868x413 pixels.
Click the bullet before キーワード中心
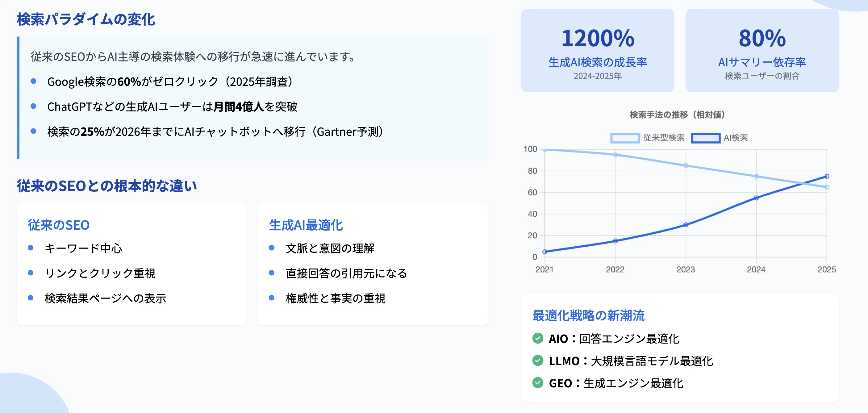31,248
